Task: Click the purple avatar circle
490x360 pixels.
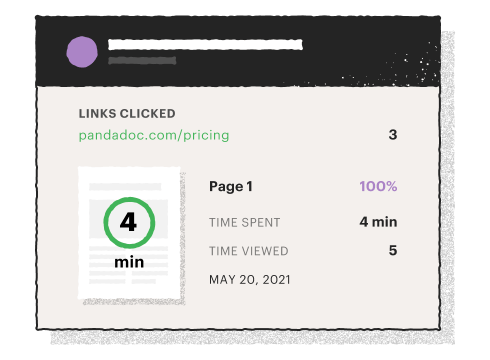Action: tap(82, 52)
